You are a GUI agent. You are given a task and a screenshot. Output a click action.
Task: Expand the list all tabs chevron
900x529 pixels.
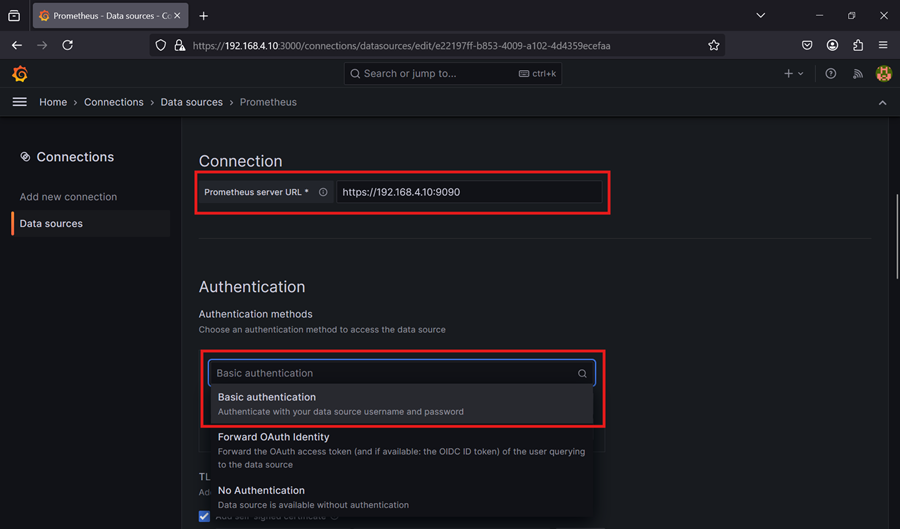(x=761, y=15)
